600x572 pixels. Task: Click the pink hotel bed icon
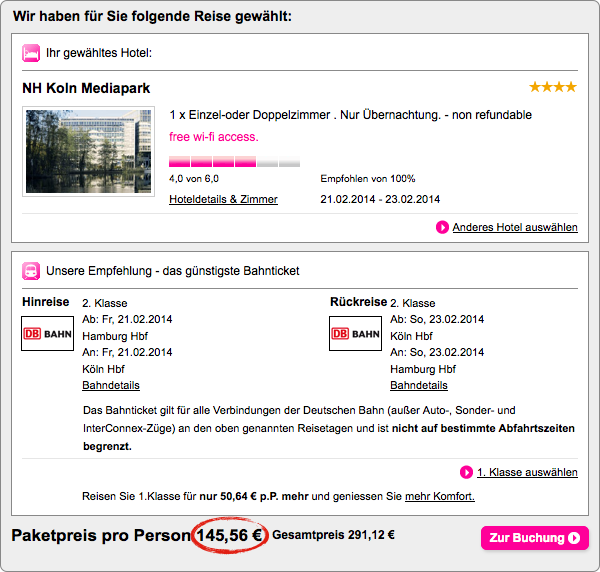tap(31, 52)
